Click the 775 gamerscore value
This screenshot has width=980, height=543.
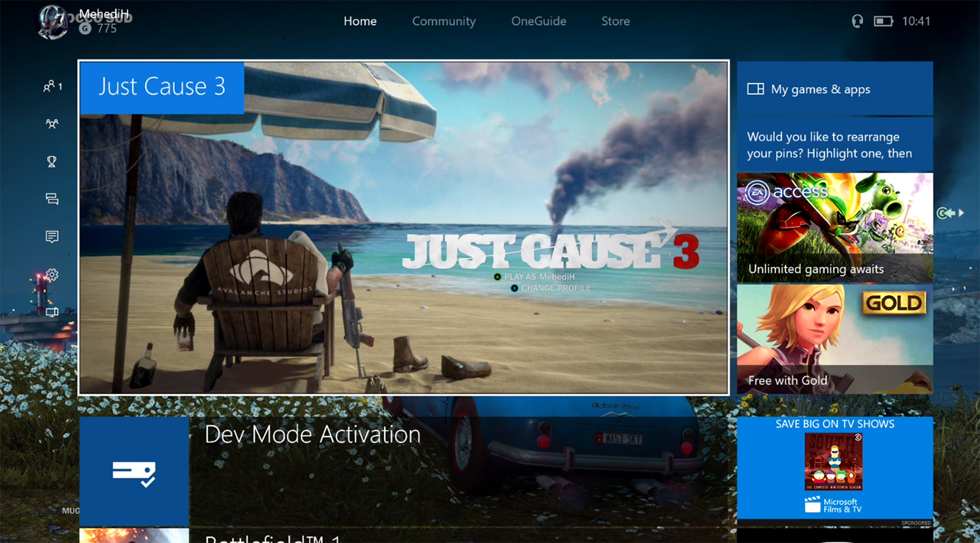click(106, 28)
